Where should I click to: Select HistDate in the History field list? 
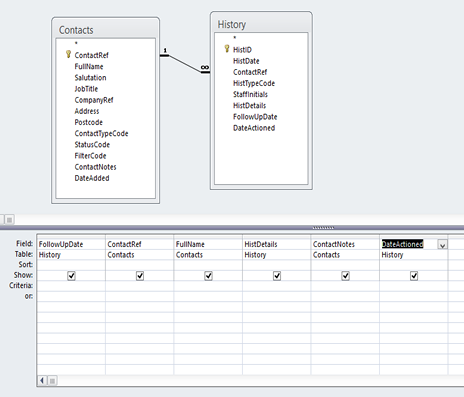click(x=246, y=61)
